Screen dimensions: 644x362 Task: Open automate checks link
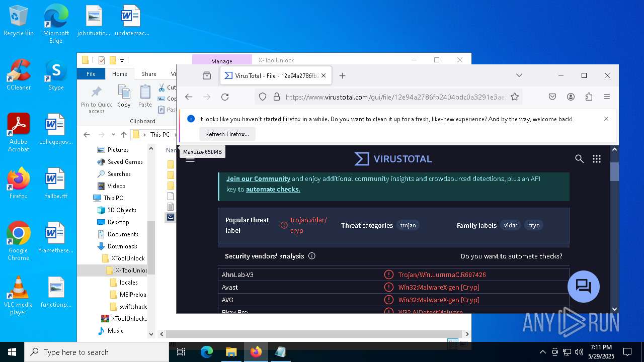click(x=273, y=190)
